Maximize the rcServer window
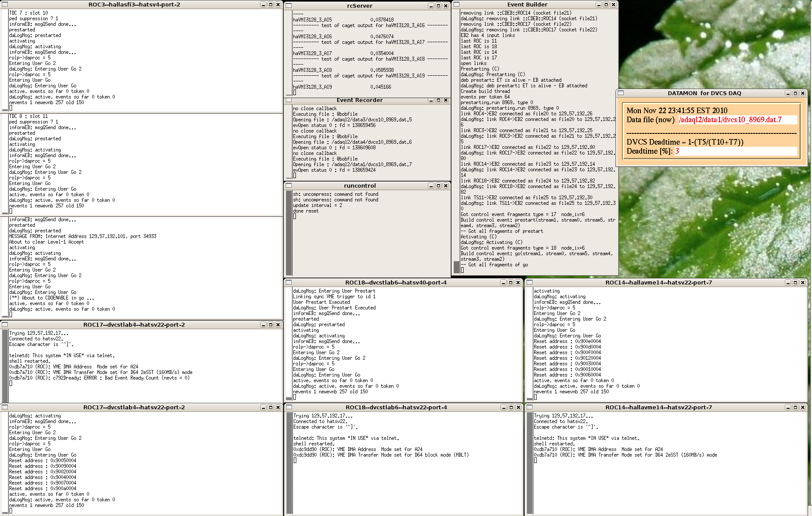812x516 pixels. coord(438,6)
